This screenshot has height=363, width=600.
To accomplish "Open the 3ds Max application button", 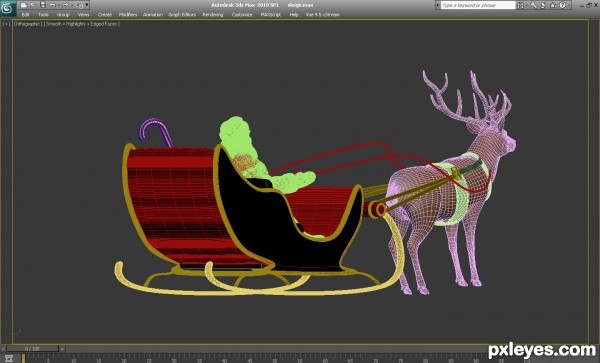I will [8, 8].
